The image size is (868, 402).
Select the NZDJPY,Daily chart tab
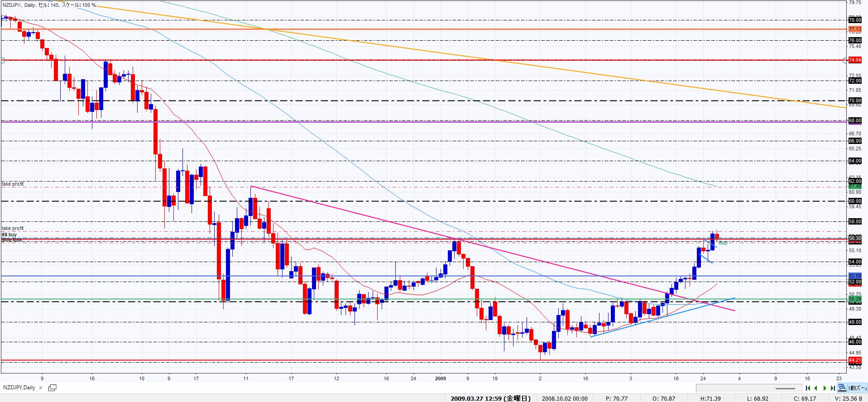(19, 388)
